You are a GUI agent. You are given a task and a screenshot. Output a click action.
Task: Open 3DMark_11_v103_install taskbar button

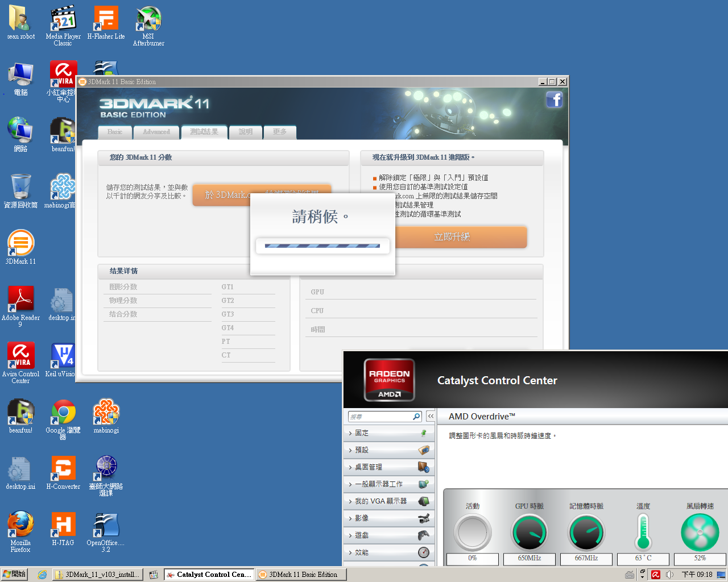pyautogui.click(x=98, y=575)
